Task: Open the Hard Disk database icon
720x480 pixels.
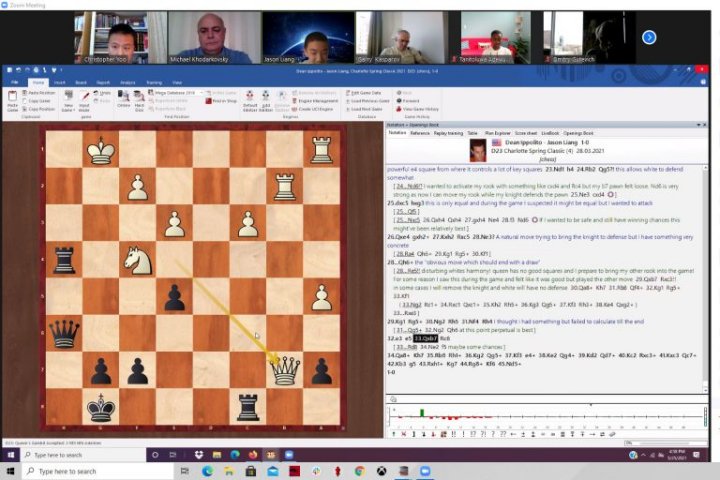Action: [x=140, y=96]
